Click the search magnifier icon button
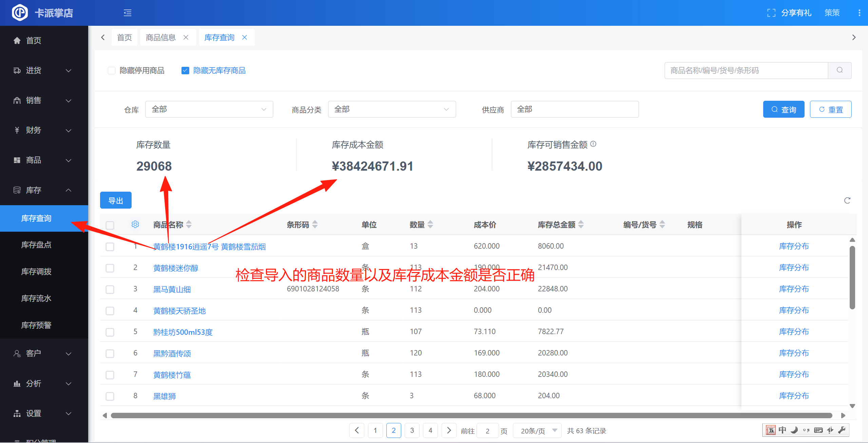Screen dimensions: 868x443 [840, 70]
